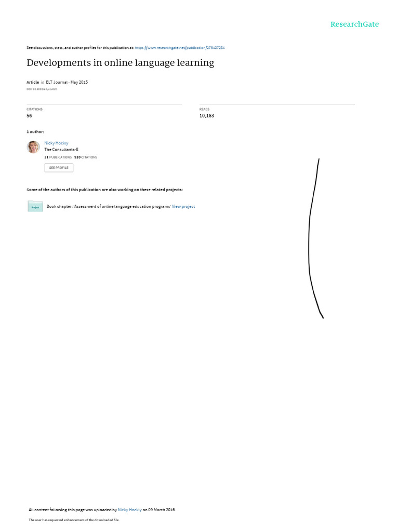Click the ResearchGate logo

coord(354,24)
